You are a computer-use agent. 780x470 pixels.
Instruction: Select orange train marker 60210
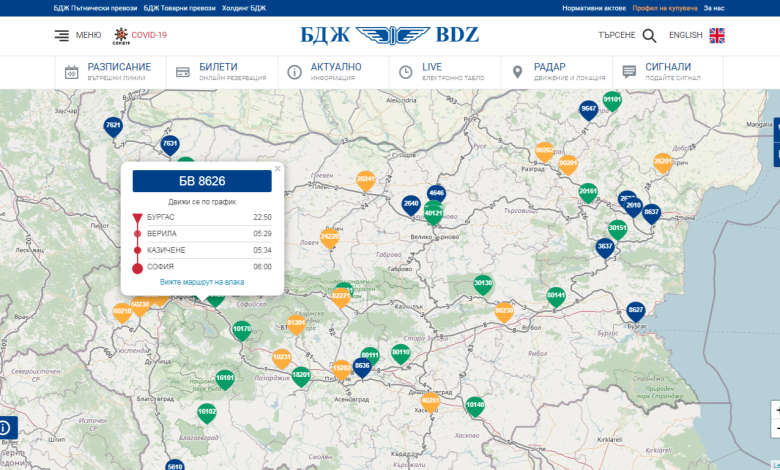[x=122, y=313]
